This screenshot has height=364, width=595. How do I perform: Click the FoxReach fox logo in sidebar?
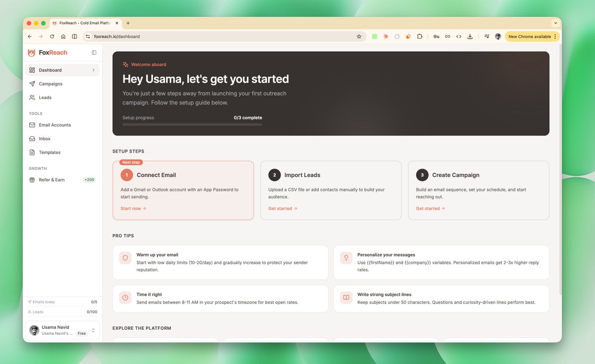click(31, 53)
